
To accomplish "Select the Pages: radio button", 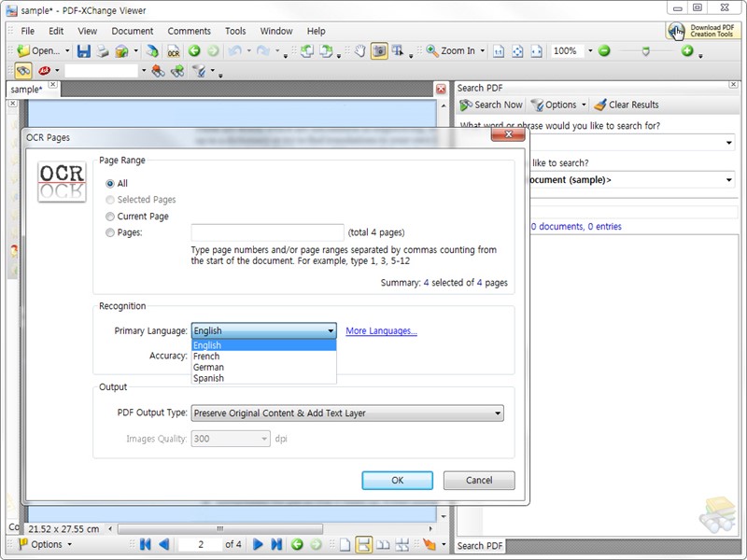I will pyautogui.click(x=110, y=232).
